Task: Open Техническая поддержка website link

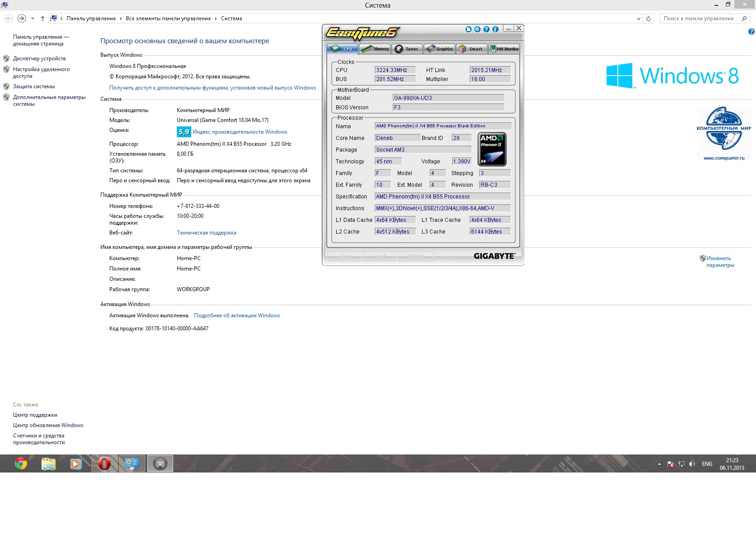Action: [207, 233]
